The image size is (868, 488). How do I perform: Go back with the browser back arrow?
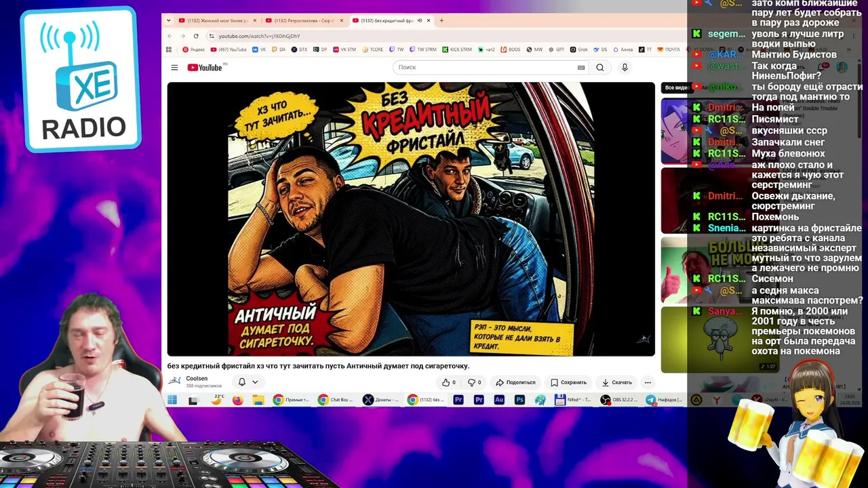[x=170, y=36]
